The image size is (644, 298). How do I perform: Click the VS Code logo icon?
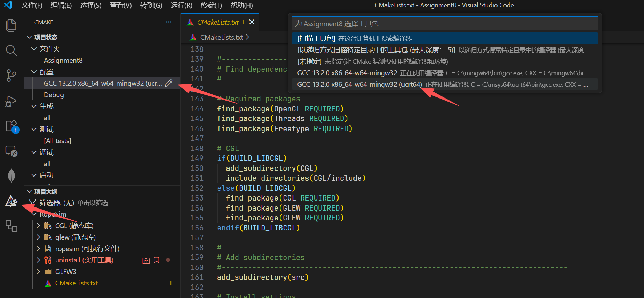coord(8,5)
